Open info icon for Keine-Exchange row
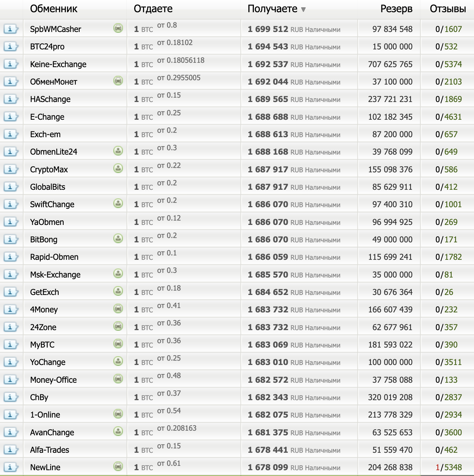Image resolution: width=474 pixels, height=476 pixels. [x=11, y=64]
